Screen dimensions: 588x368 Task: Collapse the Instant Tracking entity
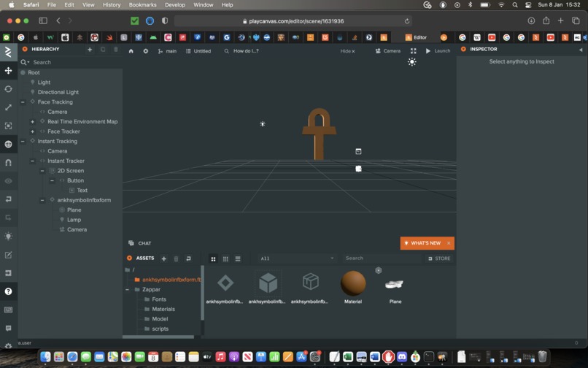(23, 142)
